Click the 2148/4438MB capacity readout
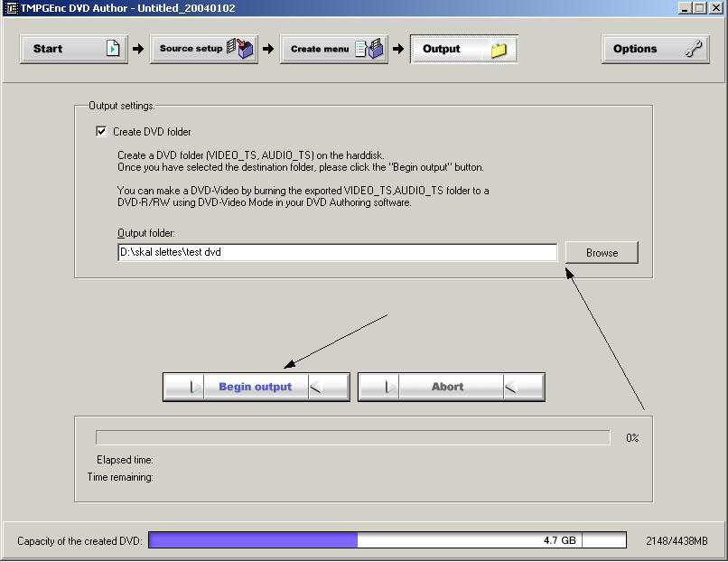Viewport: 728px width, 562px height. tap(677, 541)
